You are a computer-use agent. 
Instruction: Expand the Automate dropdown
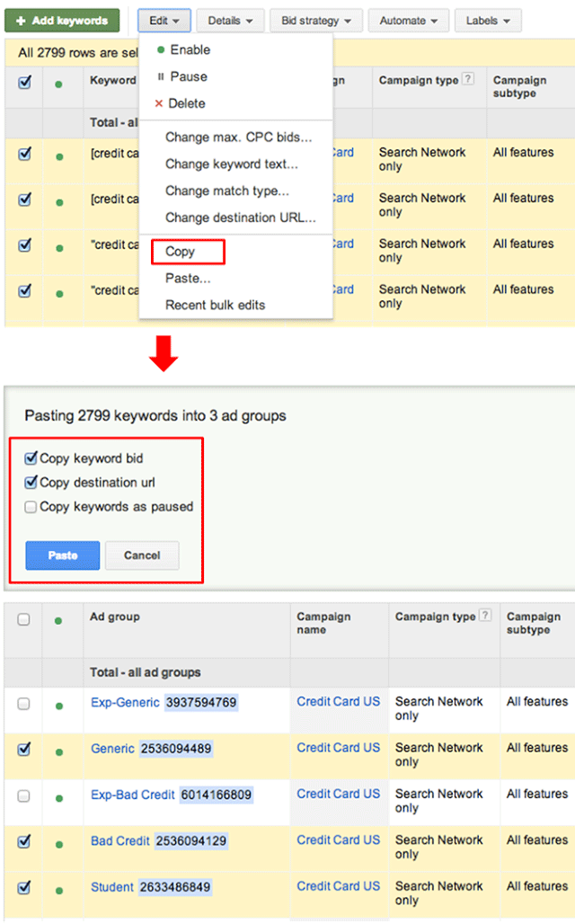tap(409, 20)
